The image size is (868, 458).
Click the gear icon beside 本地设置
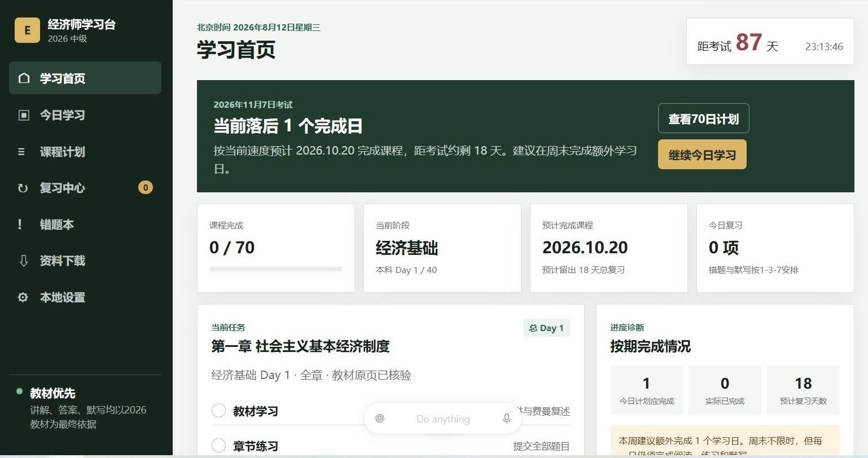[x=23, y=297]
